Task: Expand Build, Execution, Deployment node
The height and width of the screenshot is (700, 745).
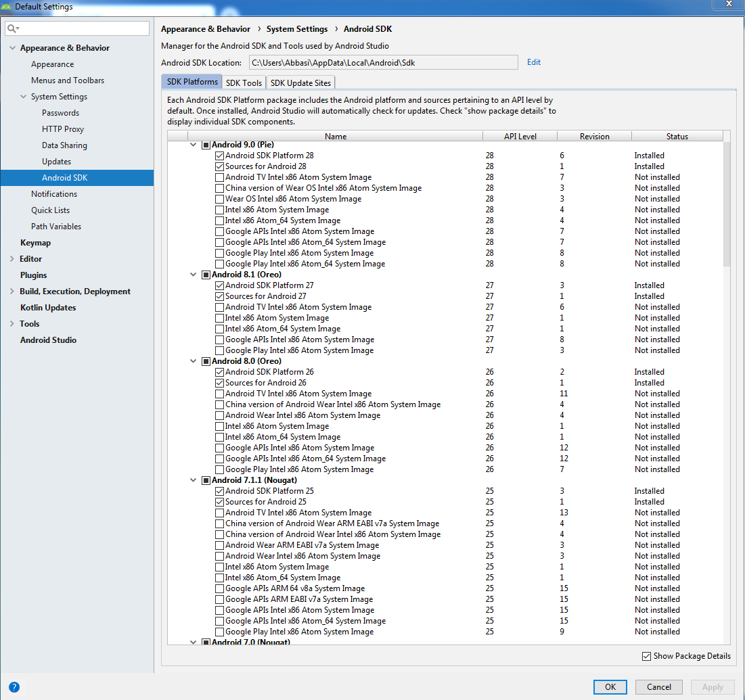Action: click(x=12, y=291)
